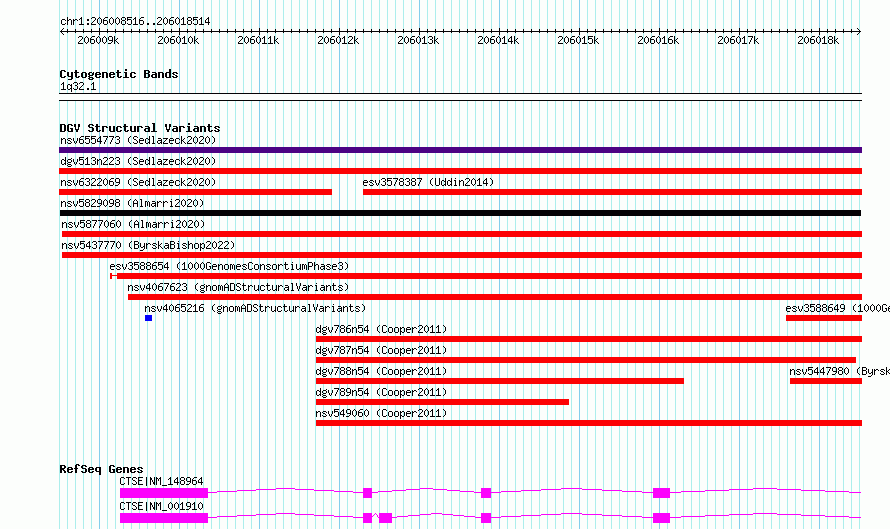Image resolution: width=890 pixels, height=529 pixels.
Task: Open the nsv5877060 (Almarri2020) label
Action: 133,224
